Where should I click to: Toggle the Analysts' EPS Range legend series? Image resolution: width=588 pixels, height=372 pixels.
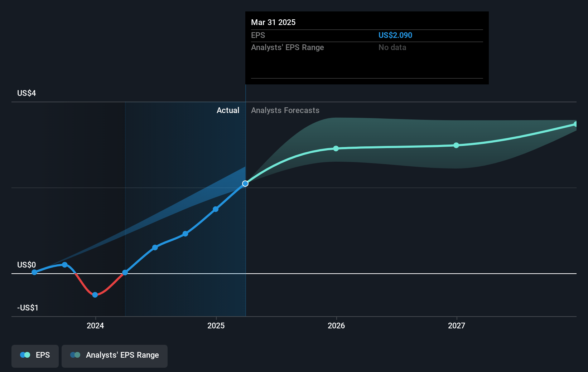click(115, 356)
